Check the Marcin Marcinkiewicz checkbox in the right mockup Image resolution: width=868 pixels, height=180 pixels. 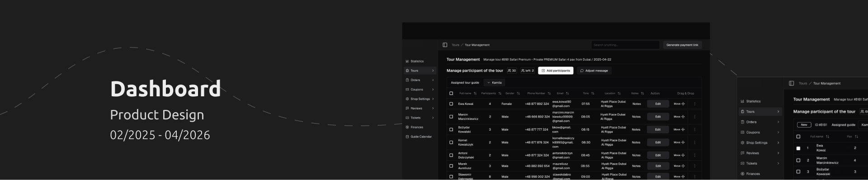click(798, 160)
